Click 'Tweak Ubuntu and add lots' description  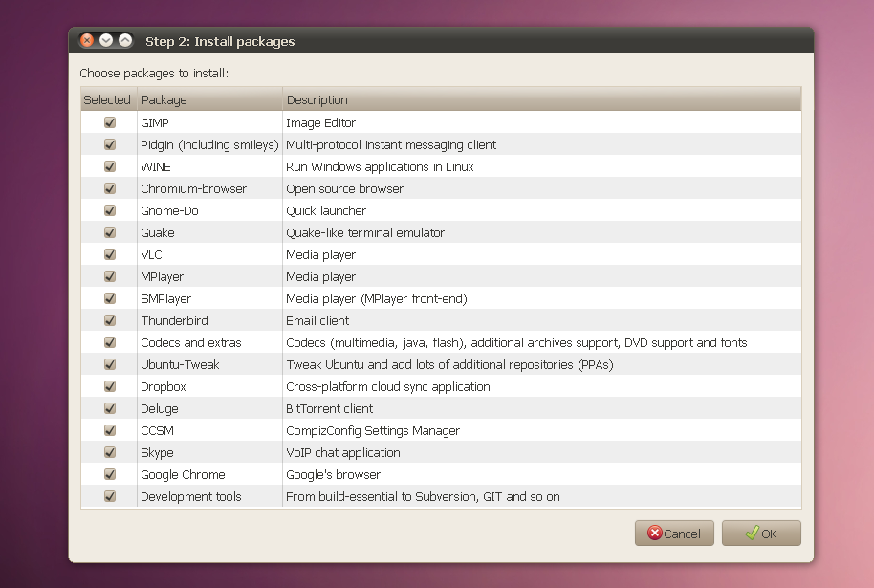point(449,365)
